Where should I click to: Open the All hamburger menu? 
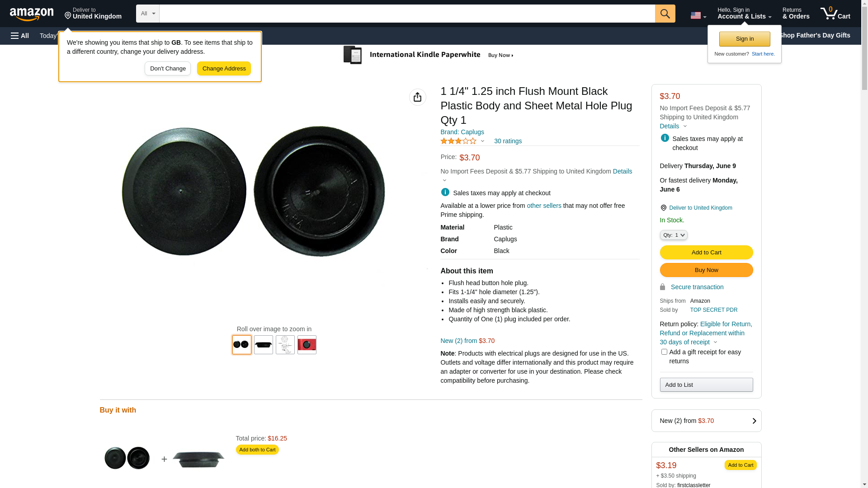[x=20, y=36]
